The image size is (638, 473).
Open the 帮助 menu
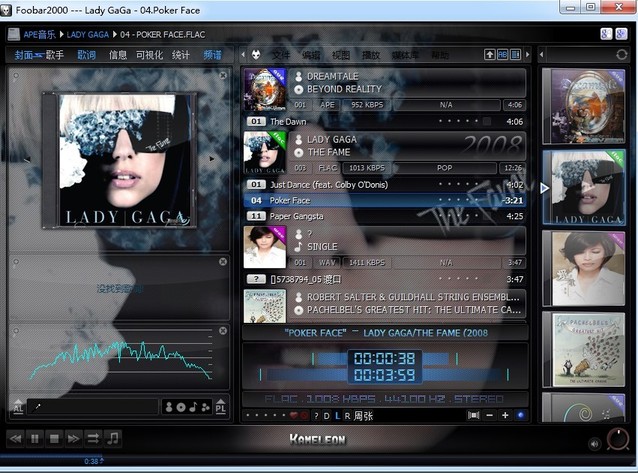(439, 55)
